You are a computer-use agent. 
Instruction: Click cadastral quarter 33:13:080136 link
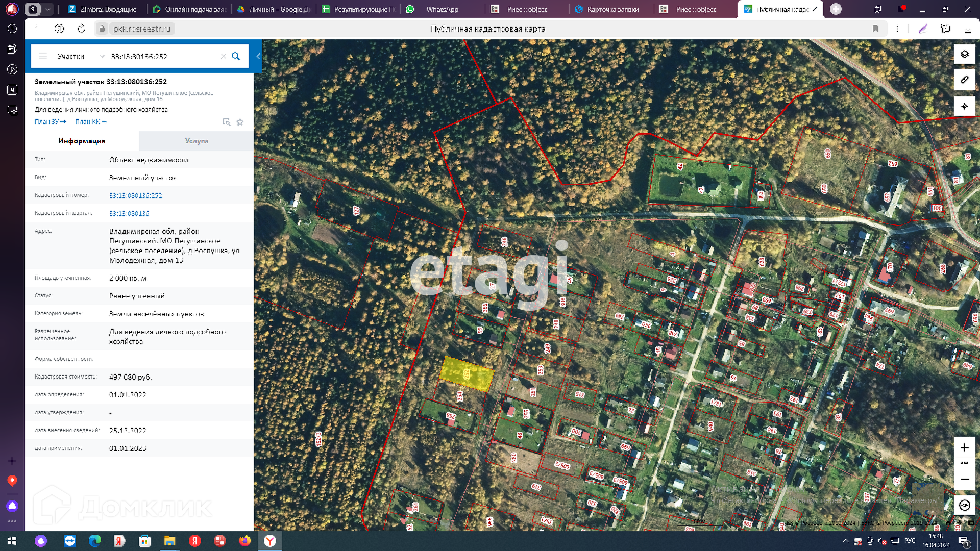[x=129, y=214]
